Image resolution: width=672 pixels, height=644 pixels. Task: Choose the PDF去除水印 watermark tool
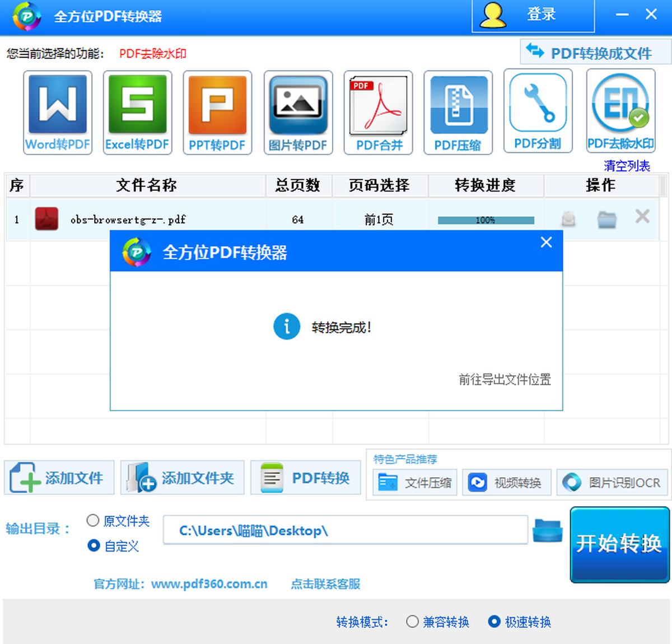620,111
